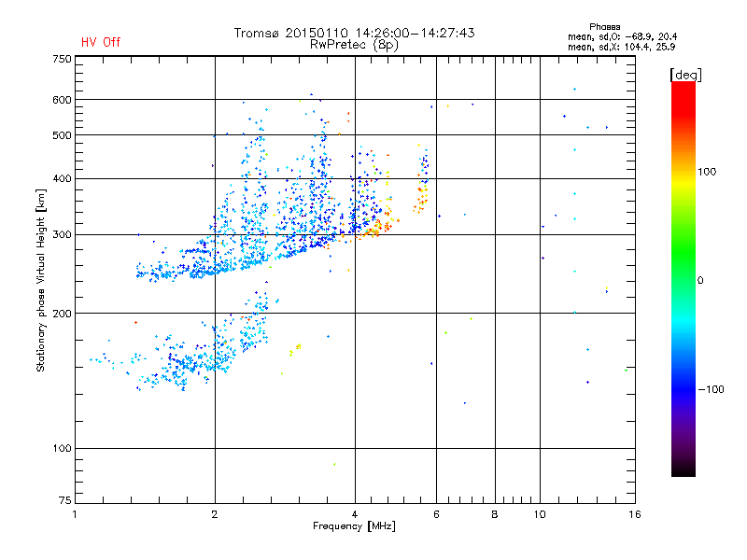Click the colorbar '0' tick label
Screen dimensions: 747x560
(x=700, y=281)
